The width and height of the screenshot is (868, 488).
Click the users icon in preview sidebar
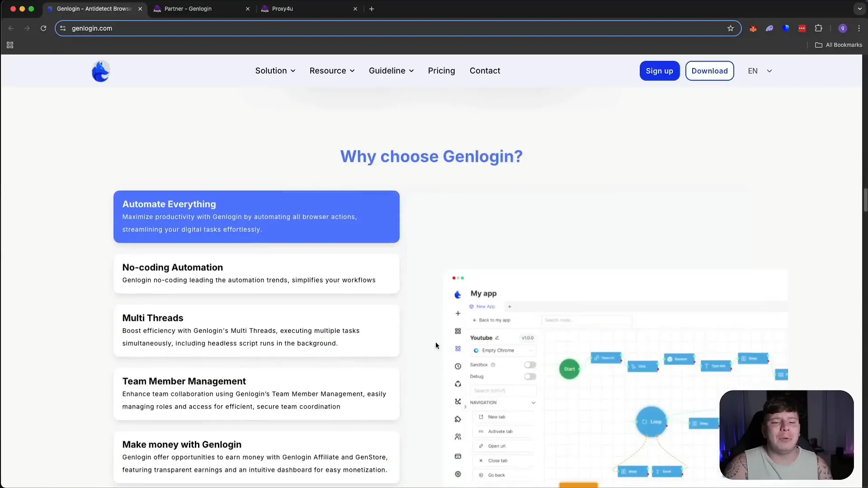pyautogui.click(x=458, y=437)
